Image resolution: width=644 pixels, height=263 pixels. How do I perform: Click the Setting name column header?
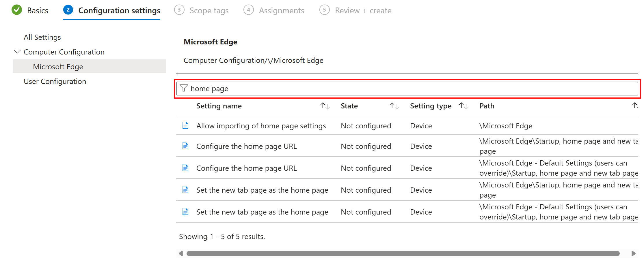tap(219, 106)
